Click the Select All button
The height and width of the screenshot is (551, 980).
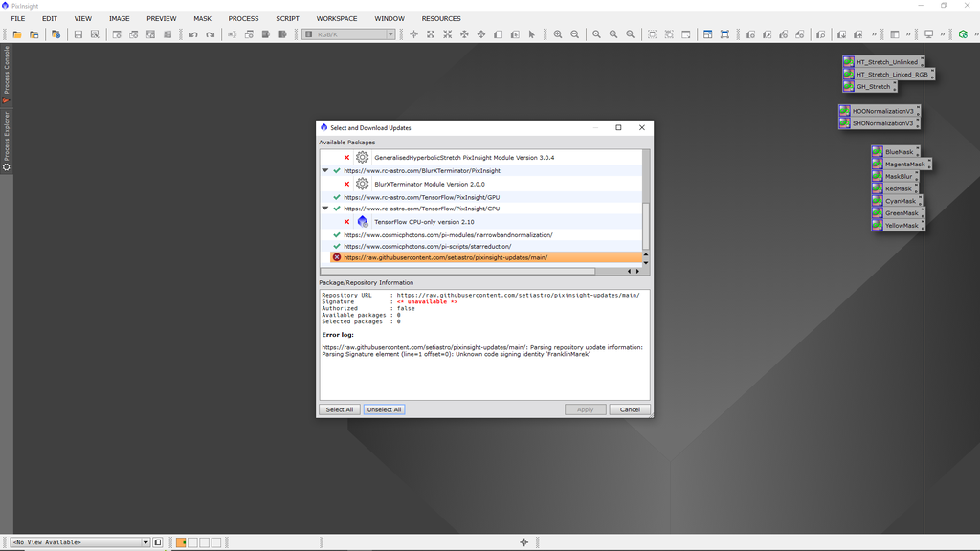click(x=340, y=409)
